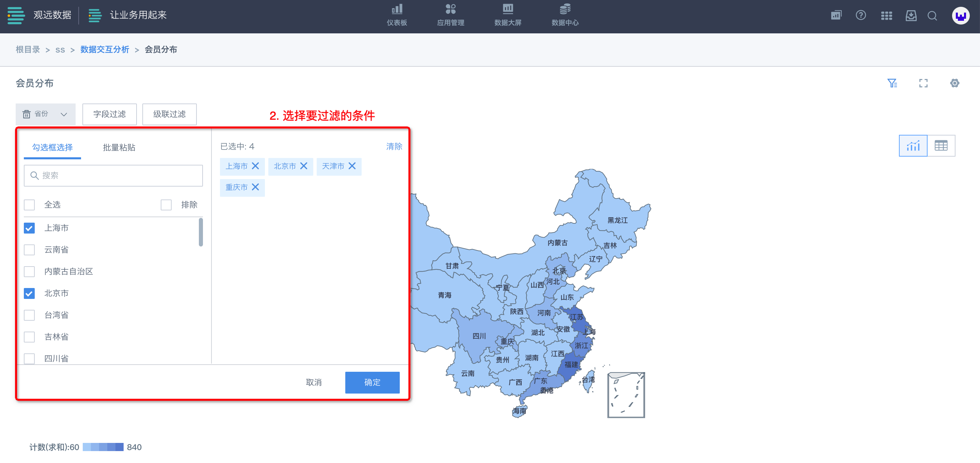
Task: Switch to chart view icon
Action: pyautogui.click(x=913, y=146)
